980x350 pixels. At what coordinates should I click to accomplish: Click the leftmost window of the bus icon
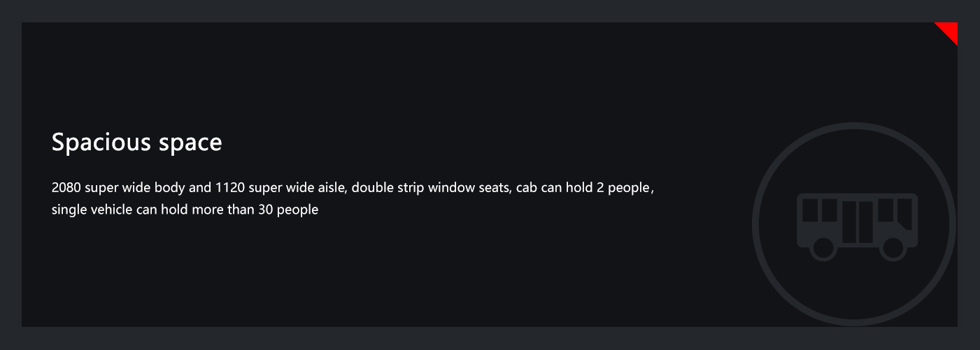pyautogui.click(x=810, y=210)
